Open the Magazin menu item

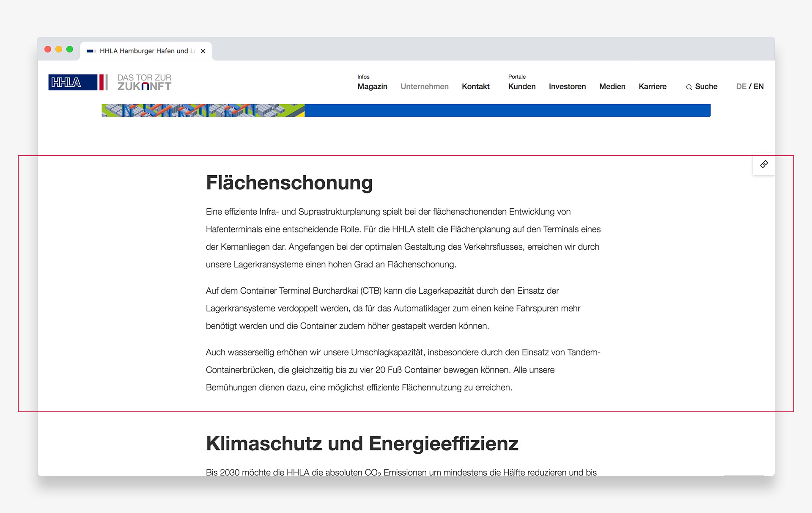click(372, 86)
